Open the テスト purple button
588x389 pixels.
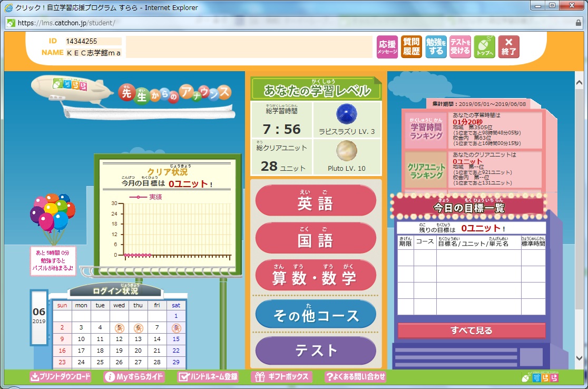tap(316, 351)
